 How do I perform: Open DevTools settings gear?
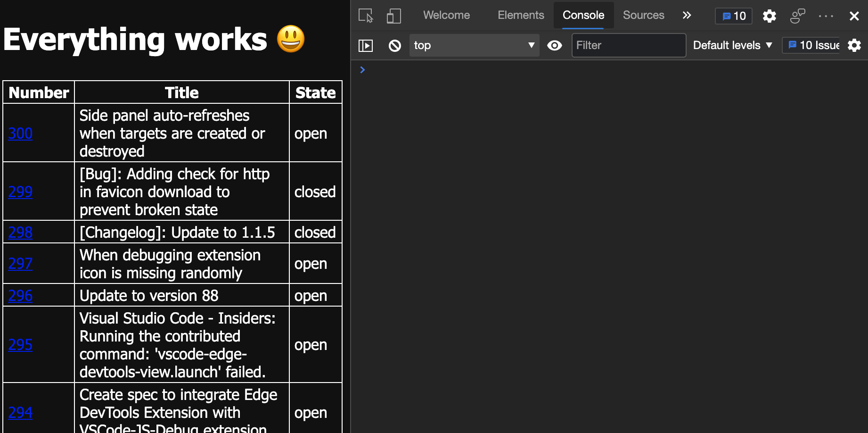(769, 16)
